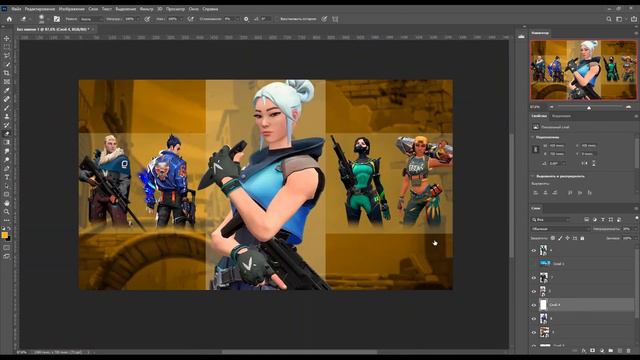This screenshot has width=640, height=360.
Task: Select the Eyedropper tool
Action: tap(7, 90)
